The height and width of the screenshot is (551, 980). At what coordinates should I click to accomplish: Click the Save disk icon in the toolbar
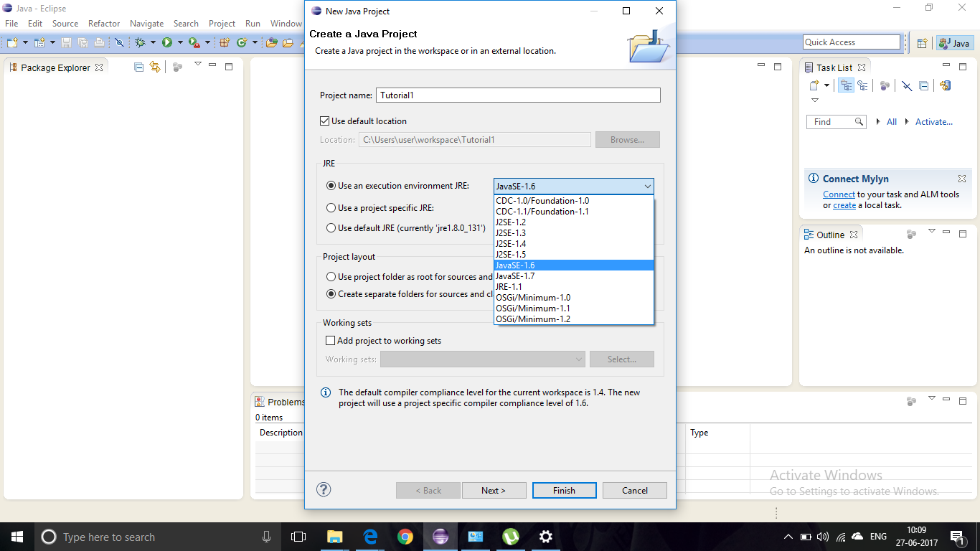click(x=66, y=42)
